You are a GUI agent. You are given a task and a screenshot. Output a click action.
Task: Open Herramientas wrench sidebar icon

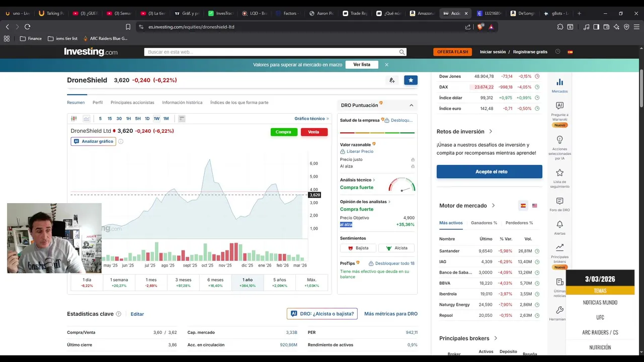pyautogui.click(x=559, y=313)
